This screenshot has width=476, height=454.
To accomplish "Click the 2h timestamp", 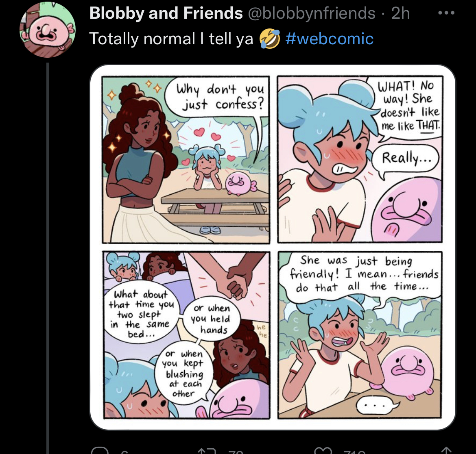I will click(x=400, y=13).
